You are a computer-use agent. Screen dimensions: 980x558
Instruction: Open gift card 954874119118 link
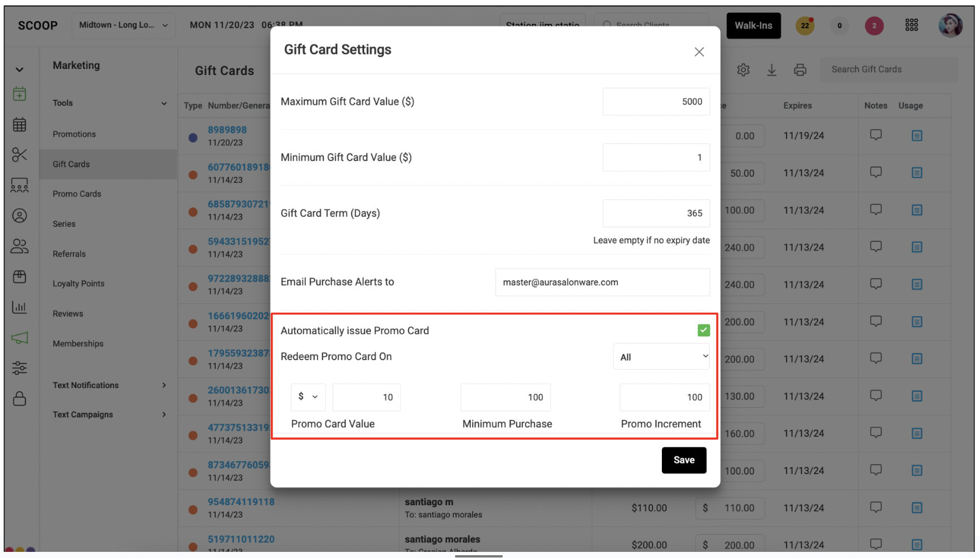pos(241,502)
